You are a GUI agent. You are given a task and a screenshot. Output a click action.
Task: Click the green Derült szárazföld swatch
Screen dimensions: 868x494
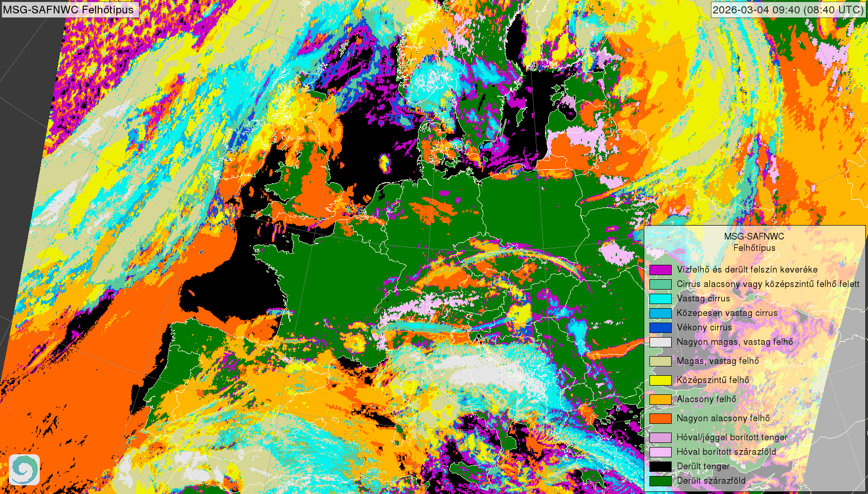[660, 481]
